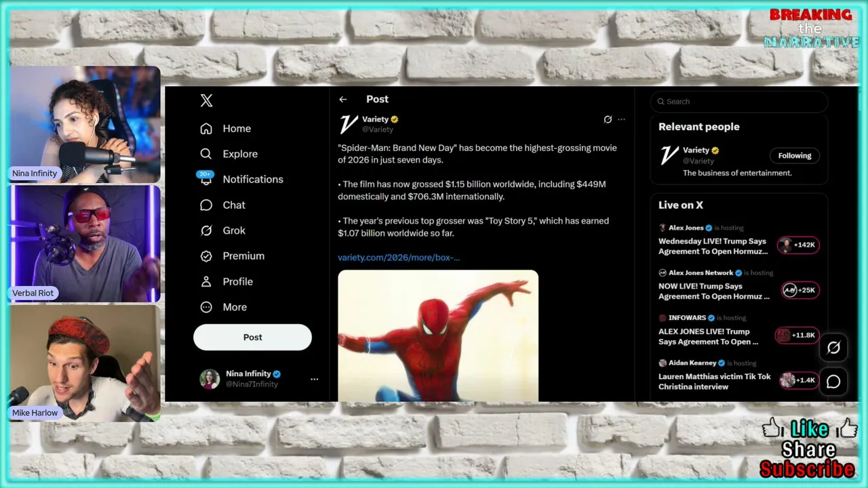
Task: Click Variety avatar in Relevant people
Action: 669,156
